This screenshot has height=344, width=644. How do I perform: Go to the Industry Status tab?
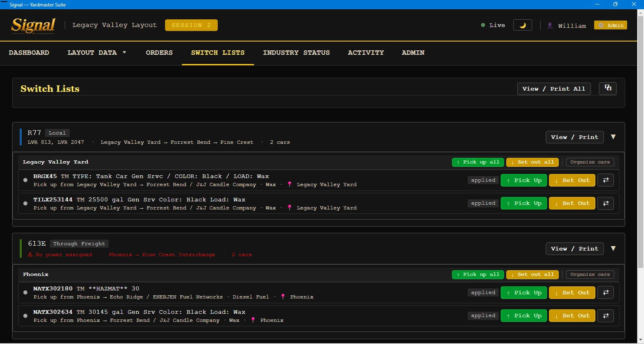[296, 53]
